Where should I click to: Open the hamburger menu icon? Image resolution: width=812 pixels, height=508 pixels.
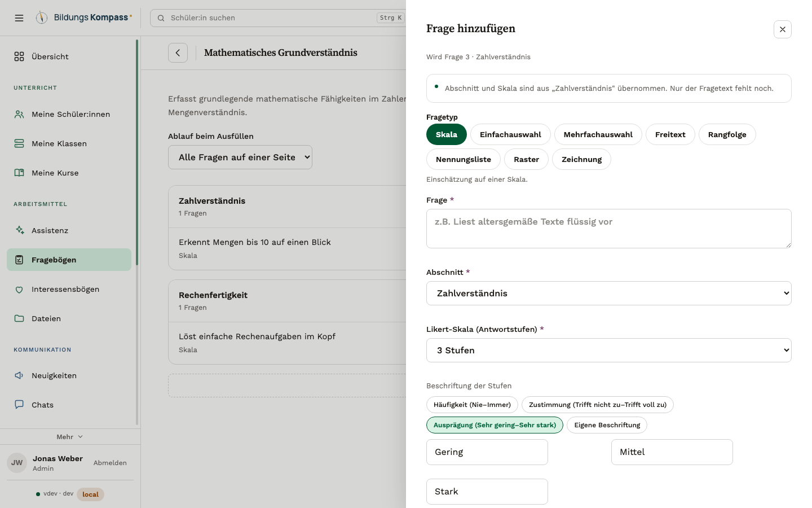[x=19, y=18]
